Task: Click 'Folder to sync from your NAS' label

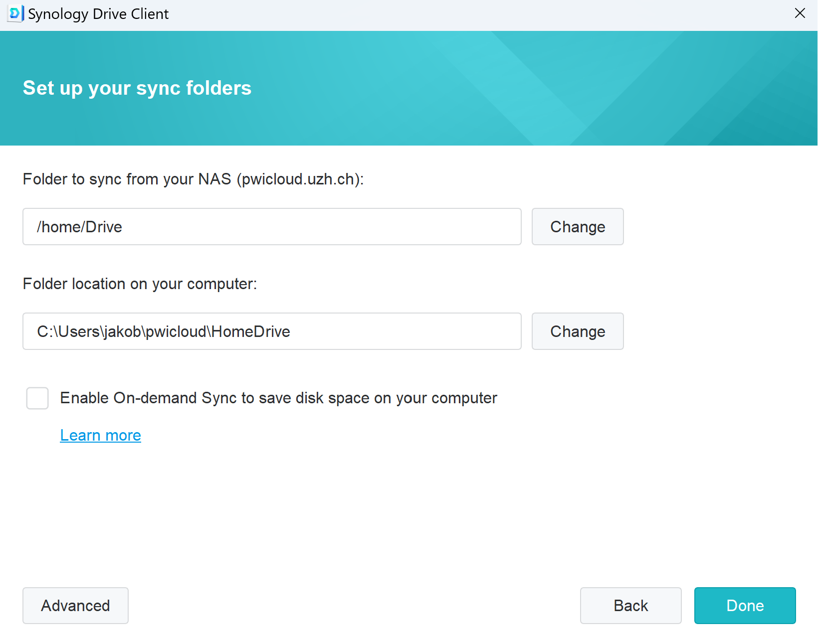Action: 194,179
